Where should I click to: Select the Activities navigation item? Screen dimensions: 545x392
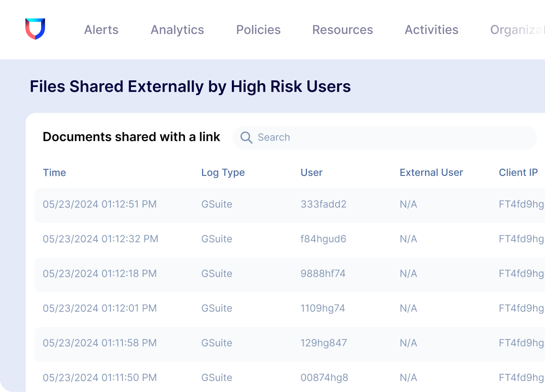[431, 30]
